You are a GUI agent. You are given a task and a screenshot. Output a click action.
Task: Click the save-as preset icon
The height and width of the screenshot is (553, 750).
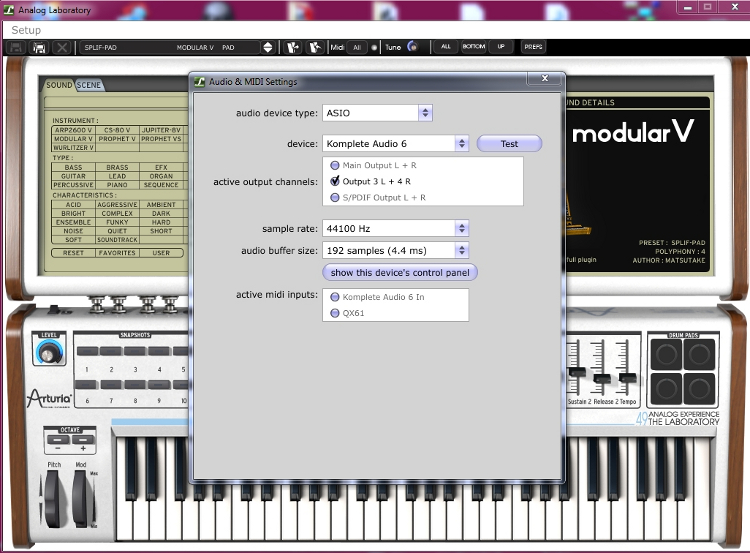click(39, 47)
